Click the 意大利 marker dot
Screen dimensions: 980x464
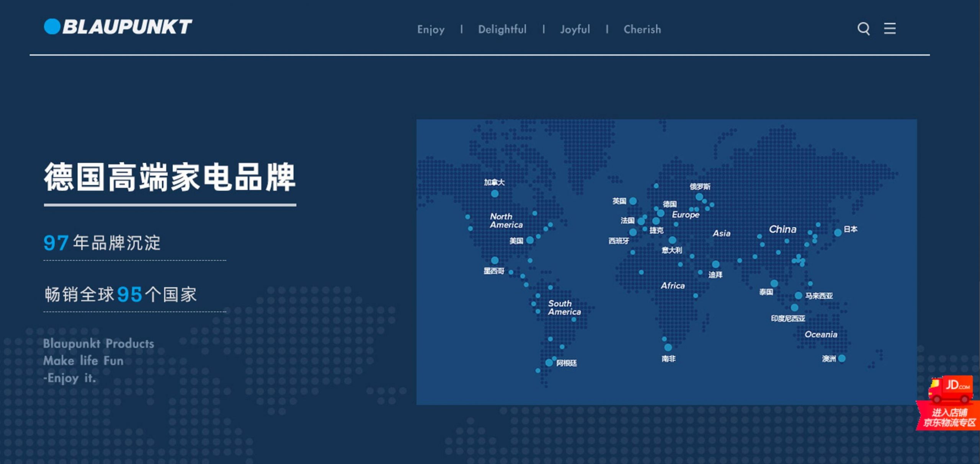coord(672,240)
